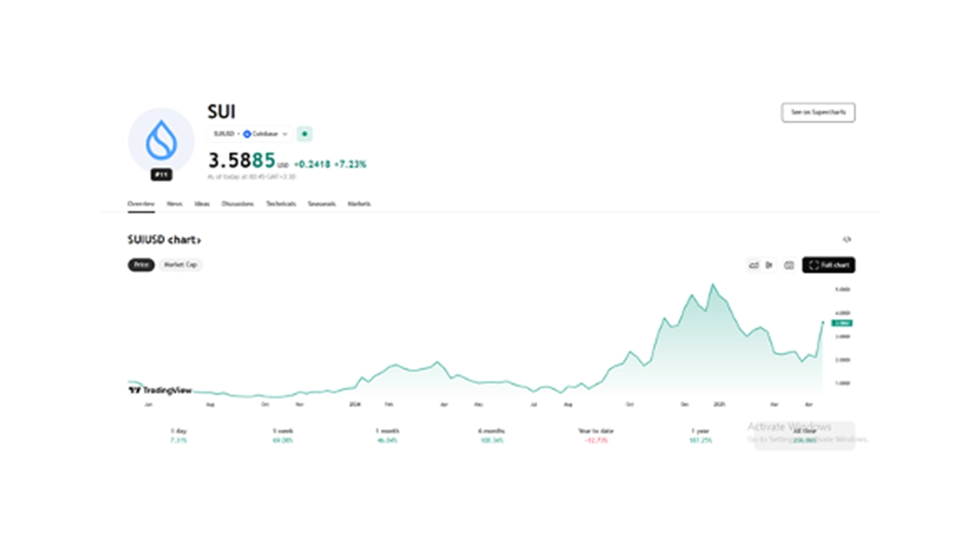Select the Year to date range

(x=596, y=435)
